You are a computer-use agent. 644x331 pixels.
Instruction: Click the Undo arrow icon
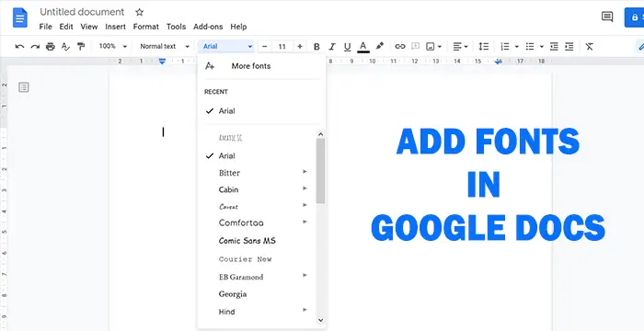tap(19, 46)
